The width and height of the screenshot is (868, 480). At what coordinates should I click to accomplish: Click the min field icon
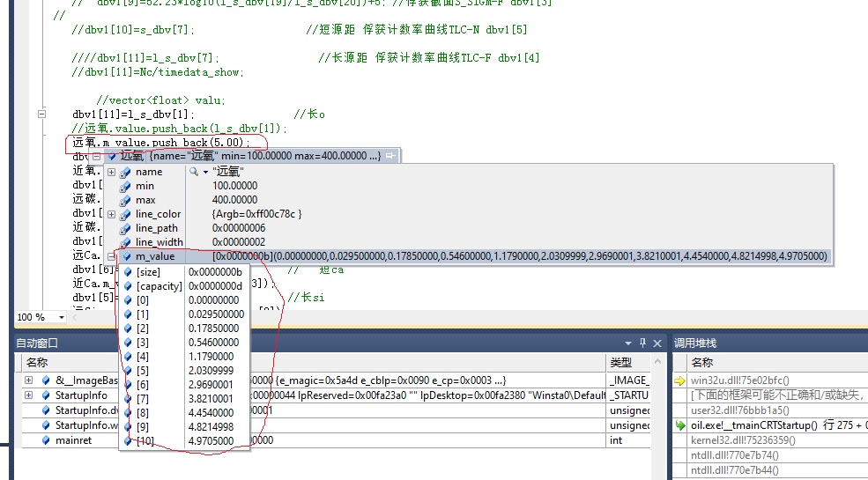tap(125, 186)
